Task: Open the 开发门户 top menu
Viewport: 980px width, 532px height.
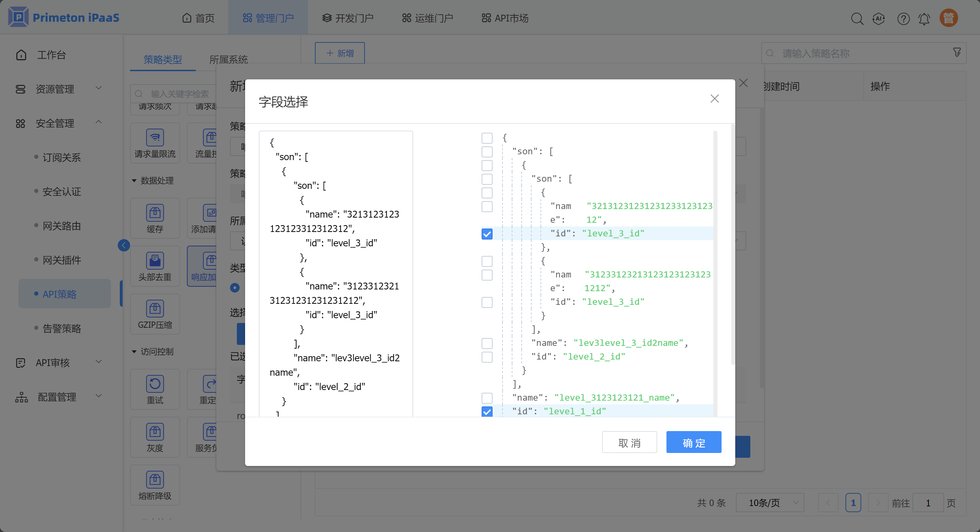Action: [x=348, y=18]
